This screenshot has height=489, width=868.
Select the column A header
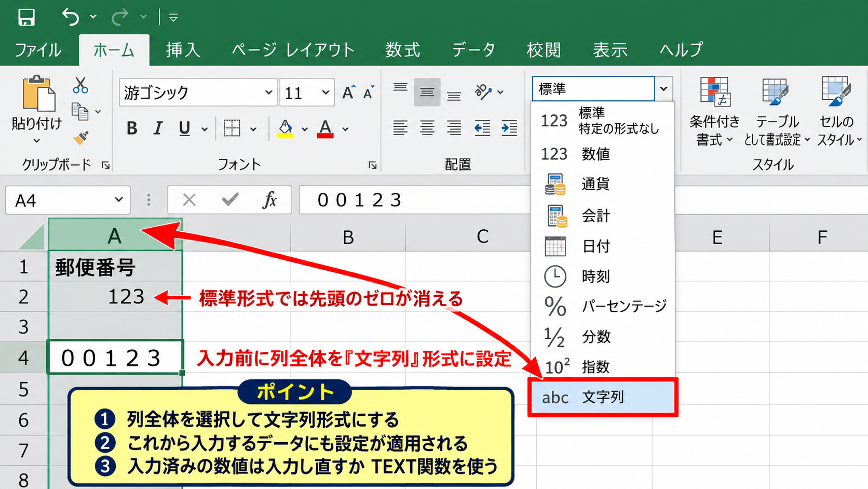point(115,236)
